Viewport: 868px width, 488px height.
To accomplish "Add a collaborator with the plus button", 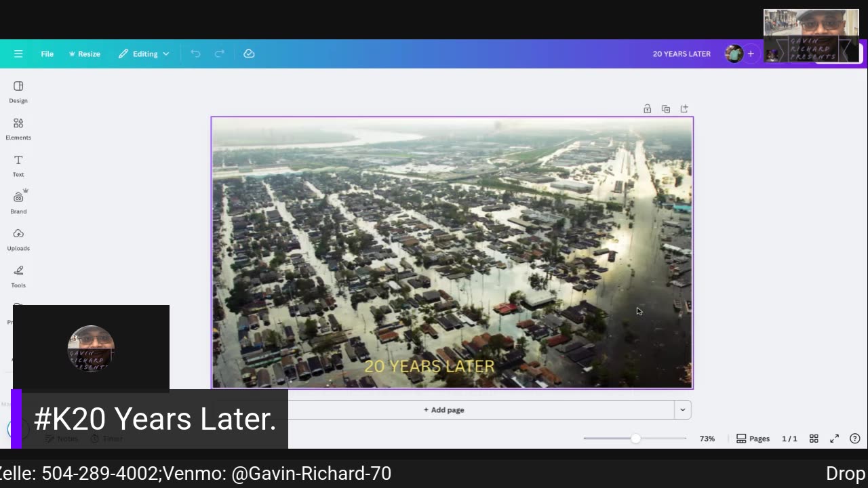I will click(x=751, y=54).
